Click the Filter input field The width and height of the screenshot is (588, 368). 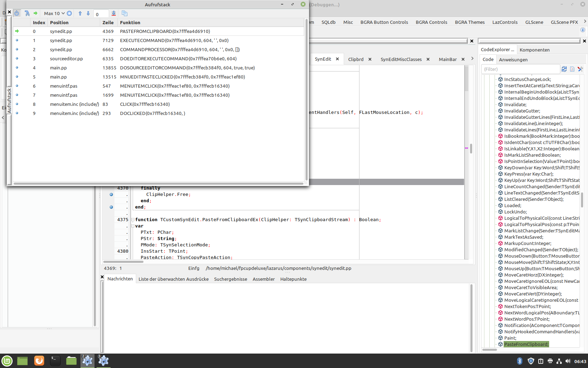(520, 69)
